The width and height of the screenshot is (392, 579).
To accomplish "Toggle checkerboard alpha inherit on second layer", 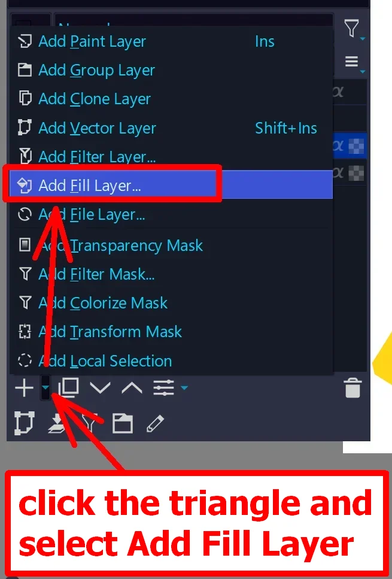I will (357, 173).
